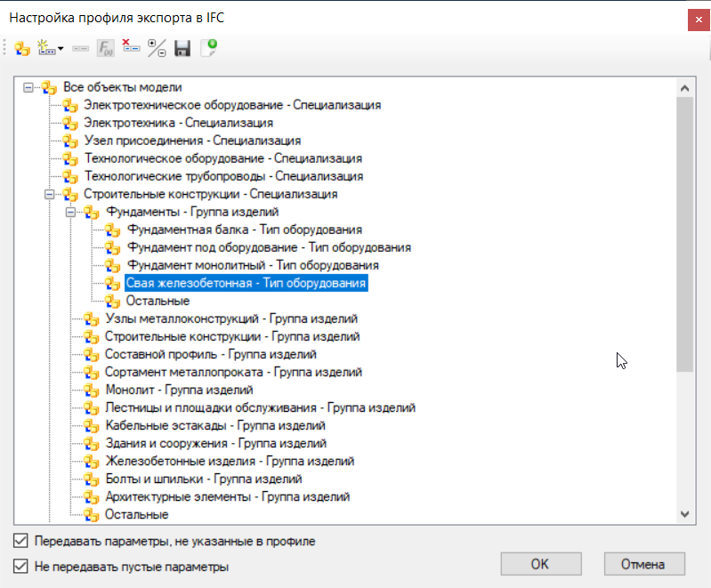Click the icon next to Монолит - Группа изделий
This screenshot has height=588, width=711.
92,390
